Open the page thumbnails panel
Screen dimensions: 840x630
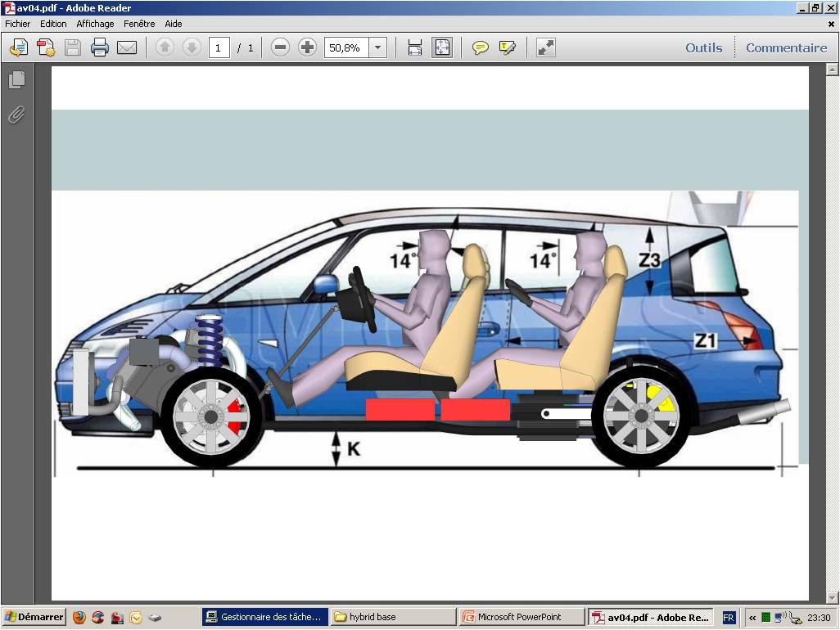coord(16,80)
